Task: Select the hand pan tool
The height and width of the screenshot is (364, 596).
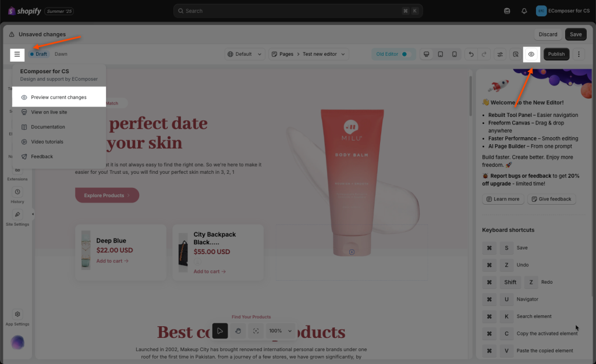Action: tap(238, 331)
